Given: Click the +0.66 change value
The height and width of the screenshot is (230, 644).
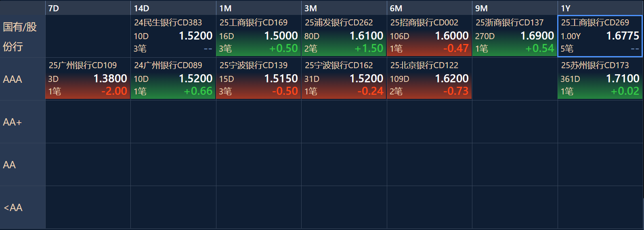Looking at the screenshot, I should [198, 91].
